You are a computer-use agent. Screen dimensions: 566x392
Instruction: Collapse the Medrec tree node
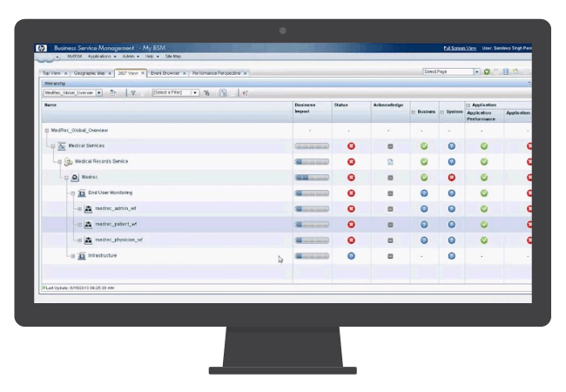pos(66,178)
